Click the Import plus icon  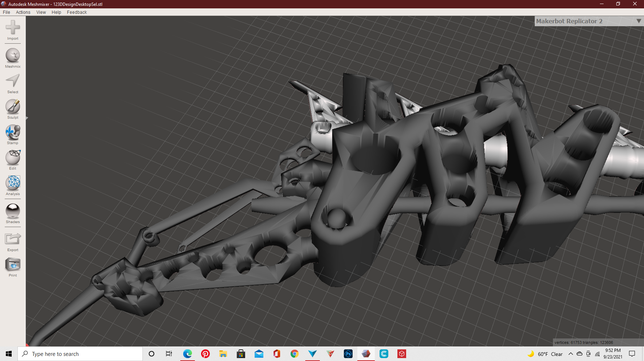click(13, 28)
